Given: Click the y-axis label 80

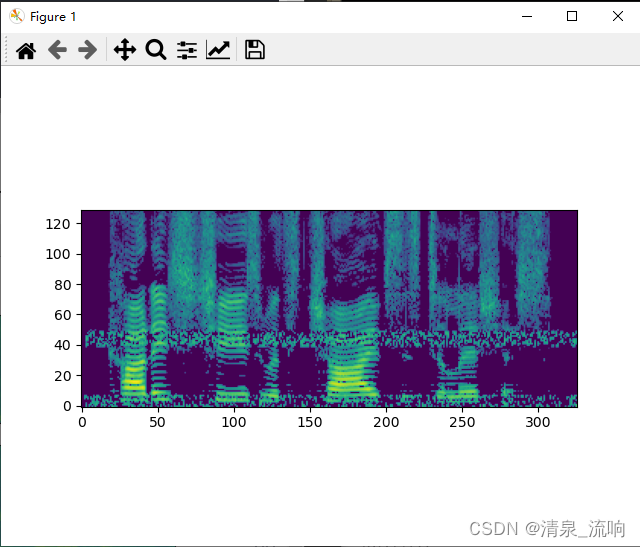Looking at the screenshot, I should tap(62, 285).
